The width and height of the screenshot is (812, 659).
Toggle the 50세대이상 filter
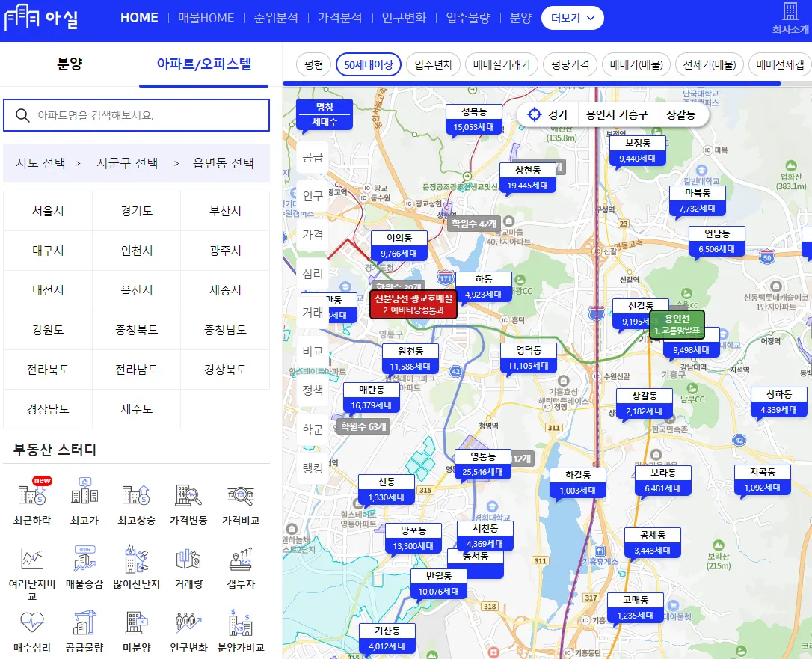369,65
